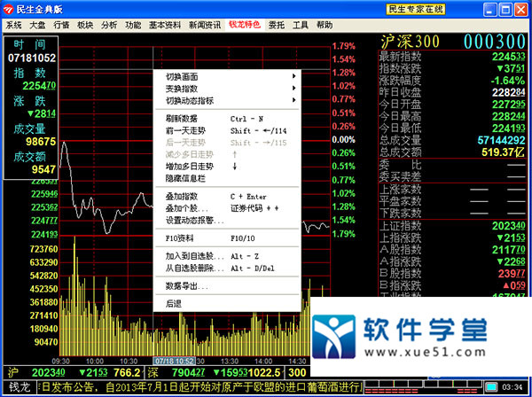The height and width of the screenshot is (397, 532).
Task: Click the 03:34 clock in status bar
Action: click(512, 387)
